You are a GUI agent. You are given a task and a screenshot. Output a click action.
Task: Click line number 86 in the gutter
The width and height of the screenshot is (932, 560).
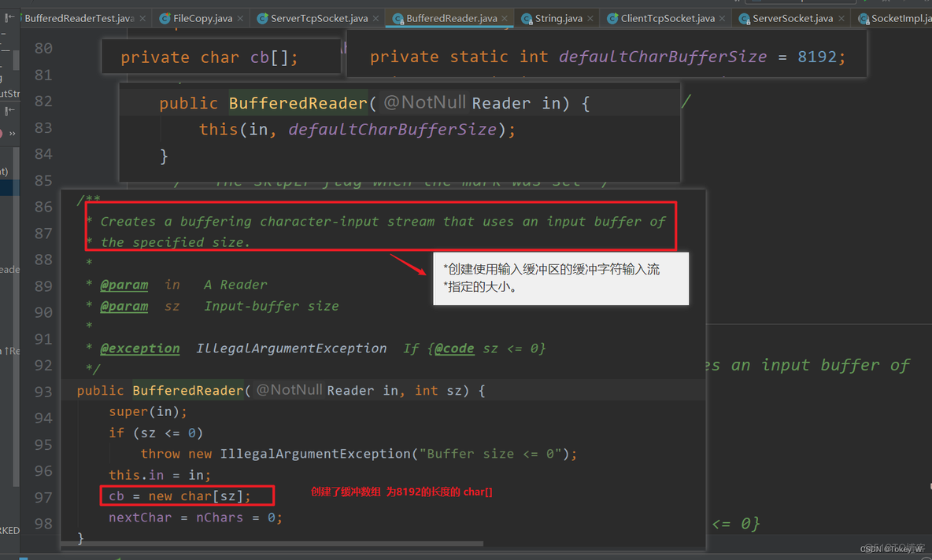point(43,207)
